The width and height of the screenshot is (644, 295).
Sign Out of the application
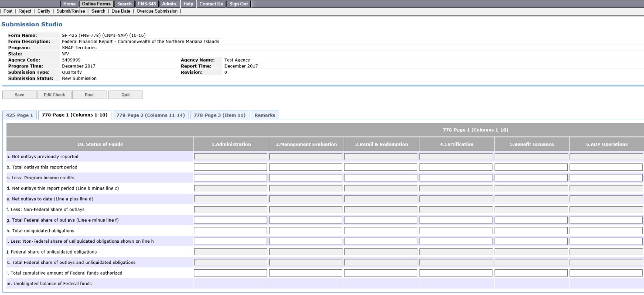click(239, 4)
